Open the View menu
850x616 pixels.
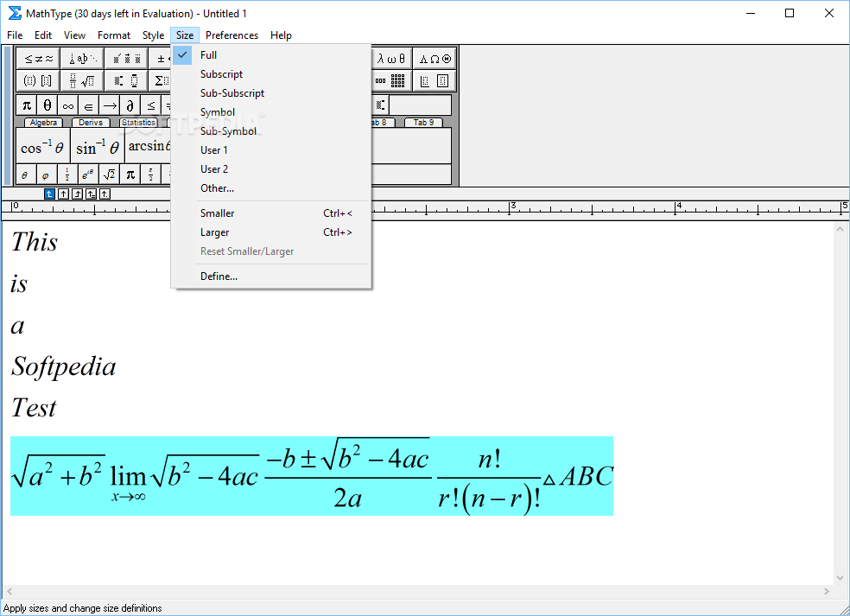(74, 35)
